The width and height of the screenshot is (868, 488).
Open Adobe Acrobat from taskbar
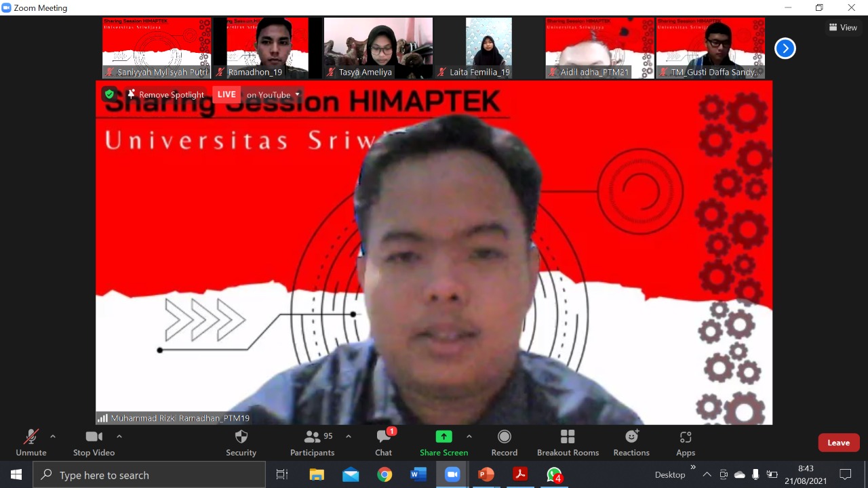(x=520, y=475)
